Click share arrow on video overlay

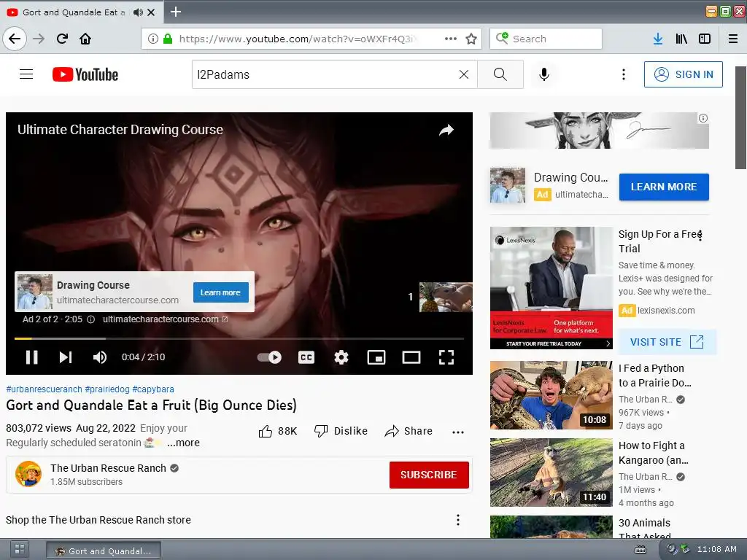446,130
